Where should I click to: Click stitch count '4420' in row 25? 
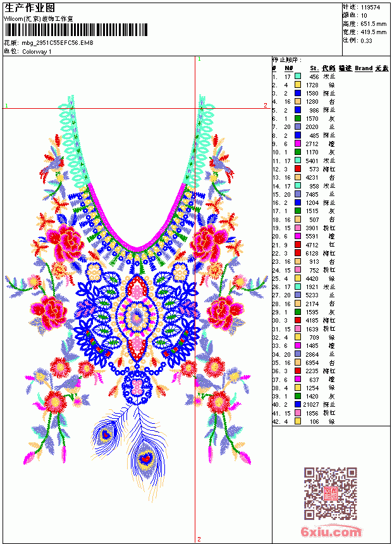point(312,278)
